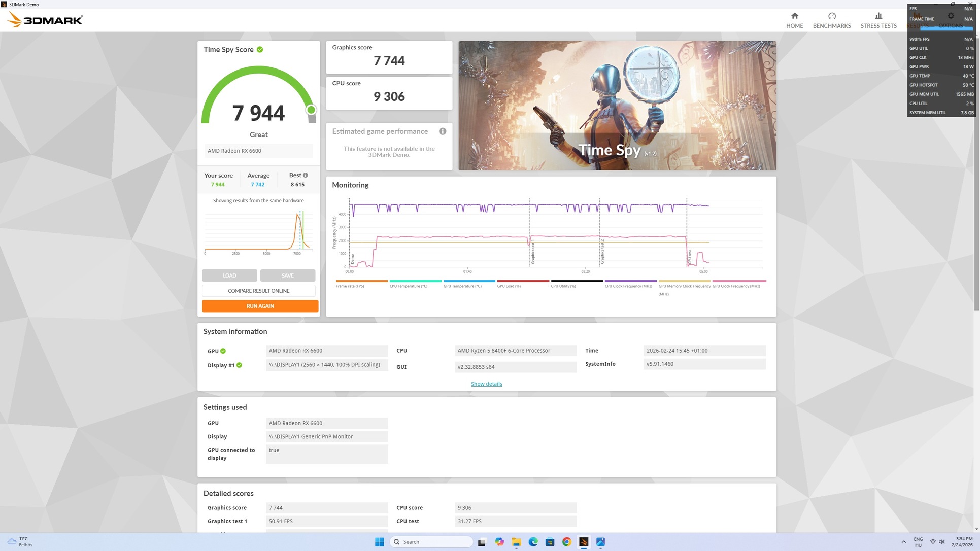Open 3DMark app in Windows taskbar

[584, 542]
